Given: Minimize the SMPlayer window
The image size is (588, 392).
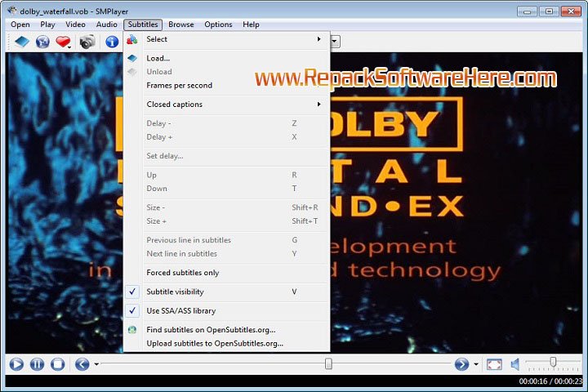Looking at the screenshot, I should (x=527, y=11).
